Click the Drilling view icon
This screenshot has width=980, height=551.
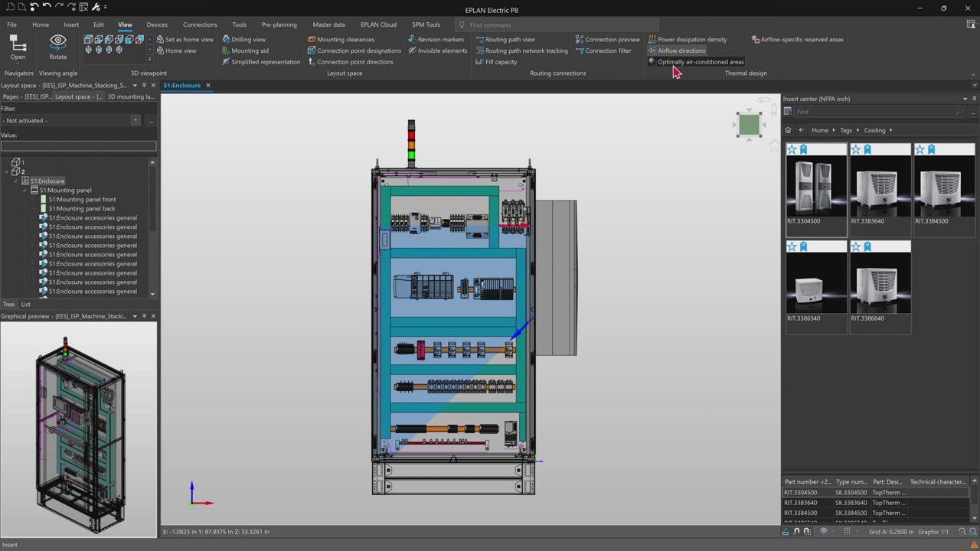pyautogui.click(x=227, y=39)
